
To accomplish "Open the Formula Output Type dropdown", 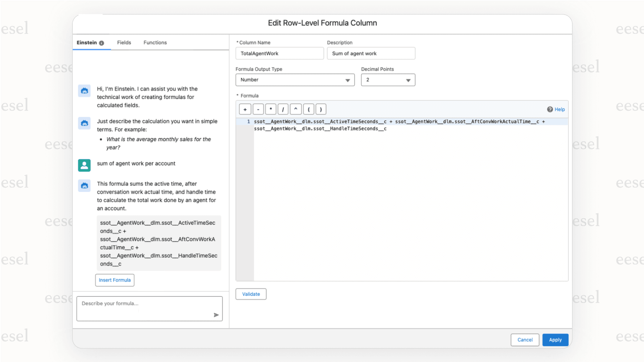I will tap(295, 80).
